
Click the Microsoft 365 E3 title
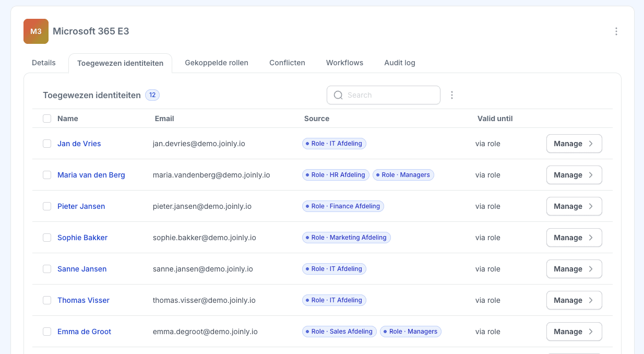tap(91, 31)
